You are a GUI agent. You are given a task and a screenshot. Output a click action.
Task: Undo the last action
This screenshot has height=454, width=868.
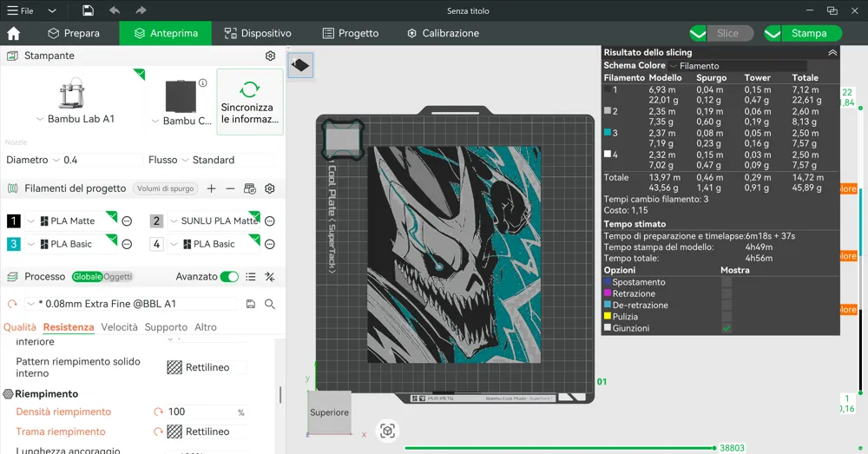point(115,10)
